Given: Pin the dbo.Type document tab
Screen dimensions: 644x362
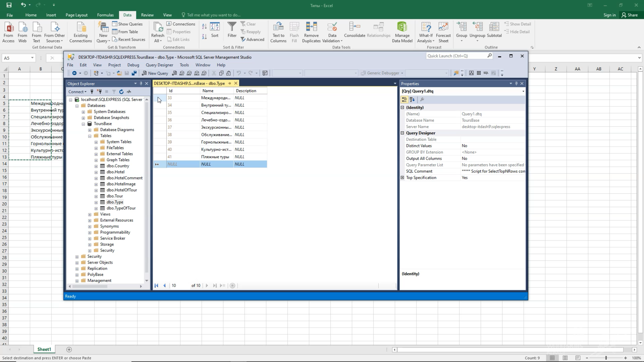Looking at the screenshot, I should (x=230, y=83).
